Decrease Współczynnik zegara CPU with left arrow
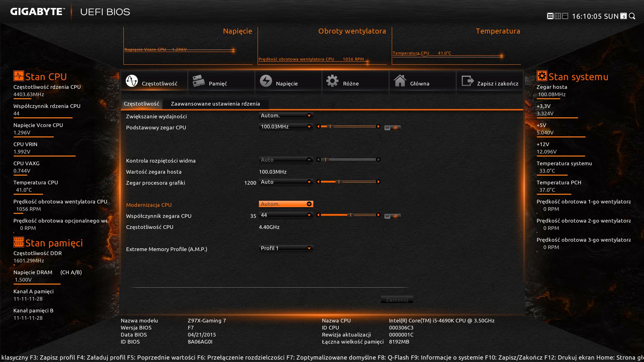Image resolution: width=644 pixels, height=362 pixels. tap(318, 215)
